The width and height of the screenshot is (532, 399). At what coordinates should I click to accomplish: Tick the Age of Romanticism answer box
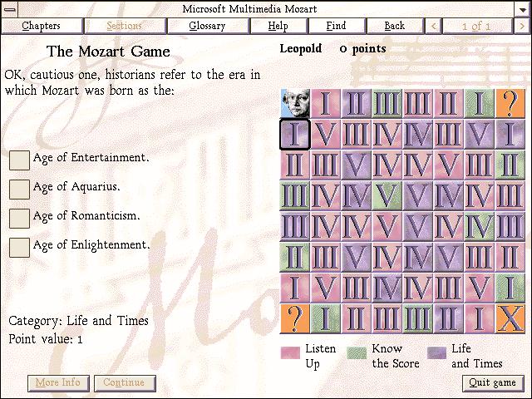(19, 219)
